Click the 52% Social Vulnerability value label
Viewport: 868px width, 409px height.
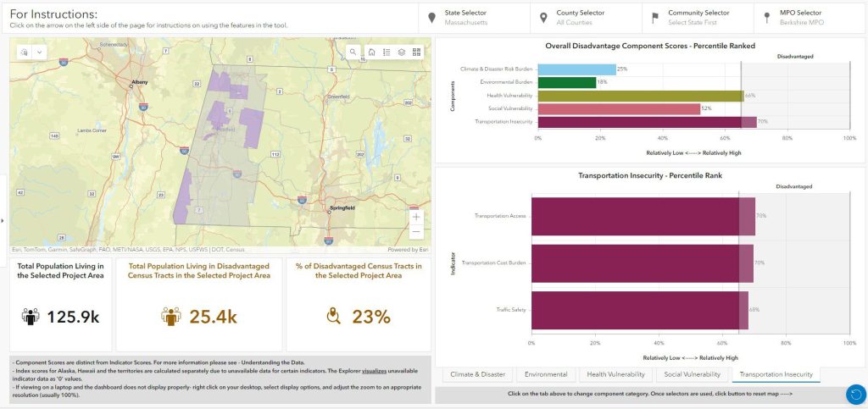point(706,109)
